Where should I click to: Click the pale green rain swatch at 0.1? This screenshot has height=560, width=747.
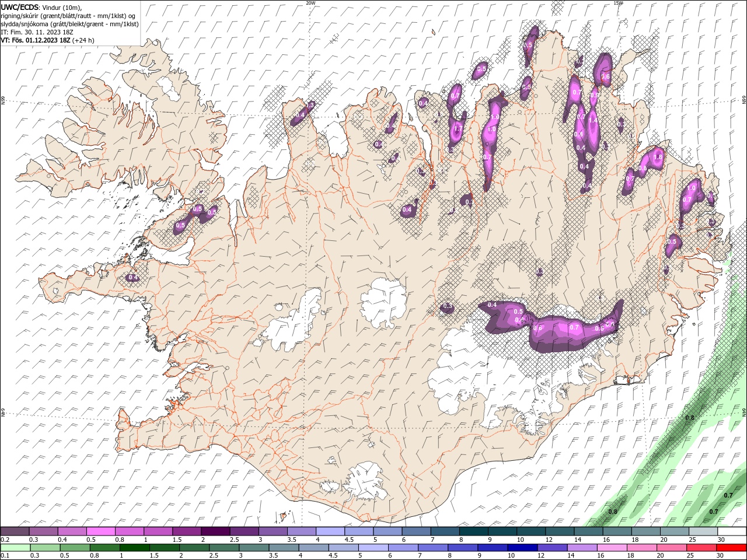(15, 548)
